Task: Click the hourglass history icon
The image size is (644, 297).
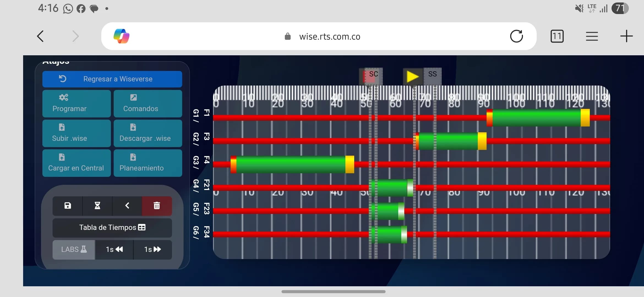Action: (x=97, y=206)
